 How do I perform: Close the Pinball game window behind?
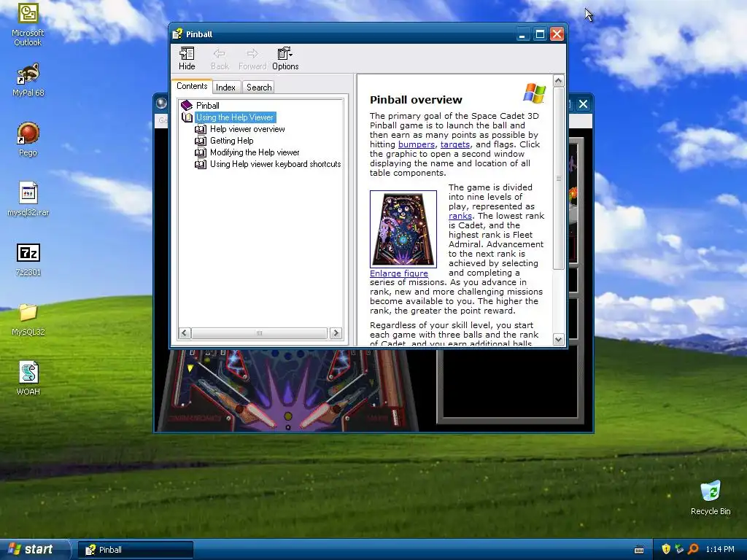583,104
